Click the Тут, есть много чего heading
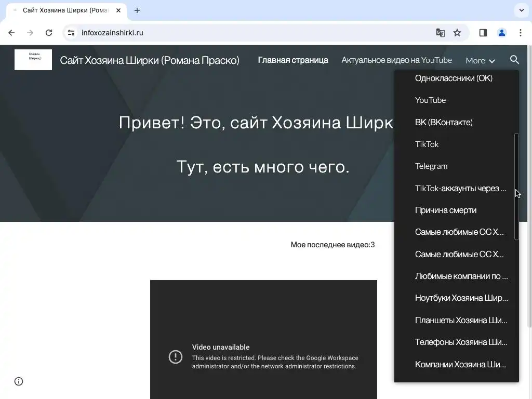The width and height of the screenshot is (532, 399). pyautogui.click(x=263, y=167)
